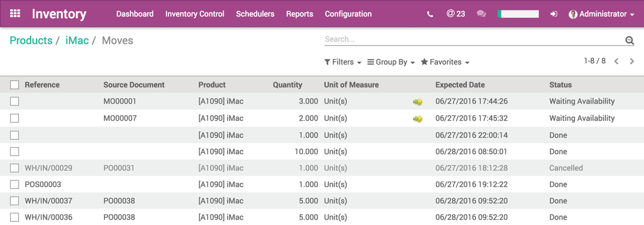Click the login arrow icon in navbar
The height and width of the screenshot is (225, 644).
click(x=554, y=14)
